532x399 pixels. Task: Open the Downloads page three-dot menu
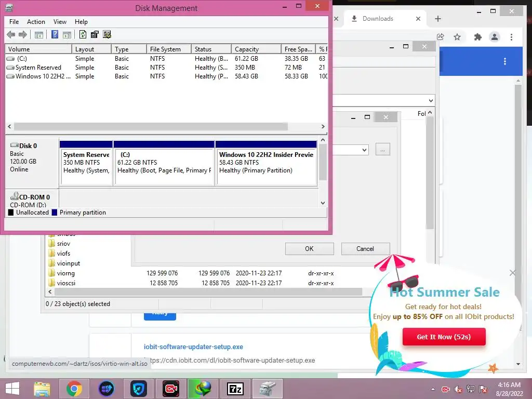[505, 61]
